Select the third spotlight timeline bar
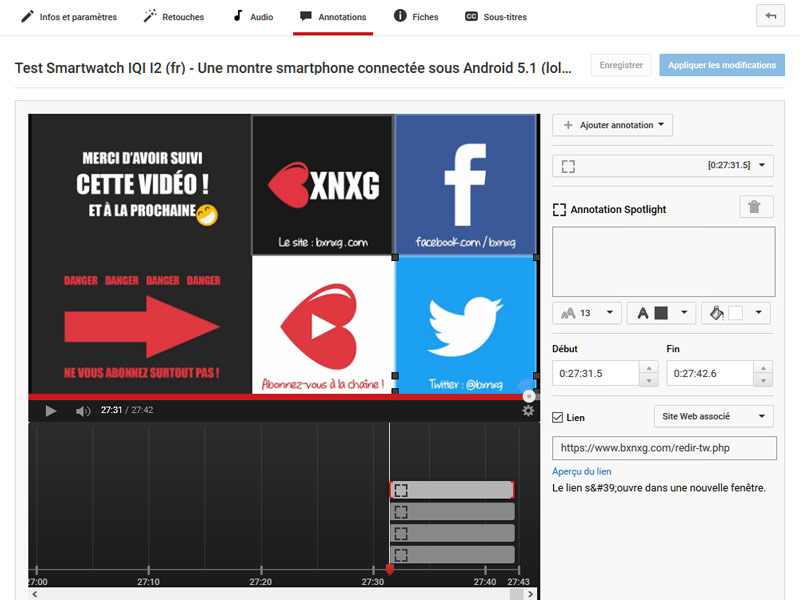The height and width of the screenshot is (600, 800). [x=452, y=533]
